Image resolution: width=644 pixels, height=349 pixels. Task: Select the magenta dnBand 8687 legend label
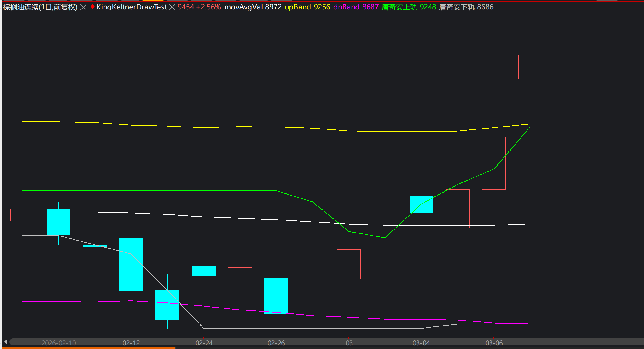(x=356, y=7)
